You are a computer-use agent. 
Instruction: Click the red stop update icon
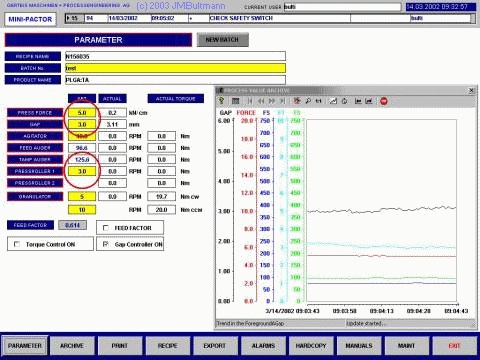click(x=384, y=101)
